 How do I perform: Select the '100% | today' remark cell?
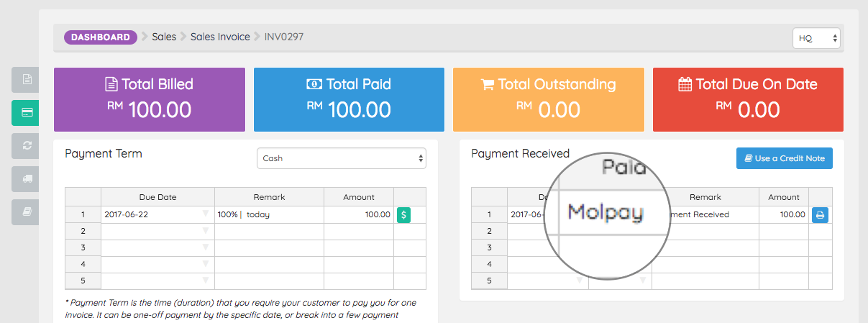coord(269,214)
